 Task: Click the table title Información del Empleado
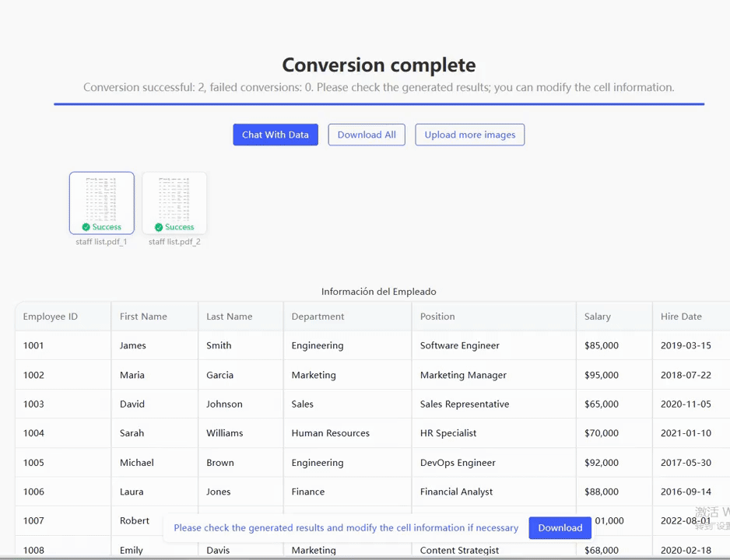tap(379, 292)
